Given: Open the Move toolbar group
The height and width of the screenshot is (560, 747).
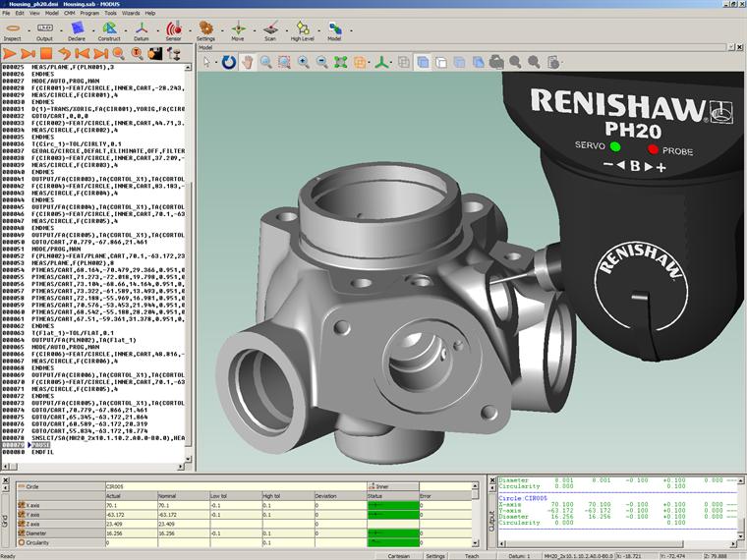Looking at the screenshot, I should click(238, 30).
